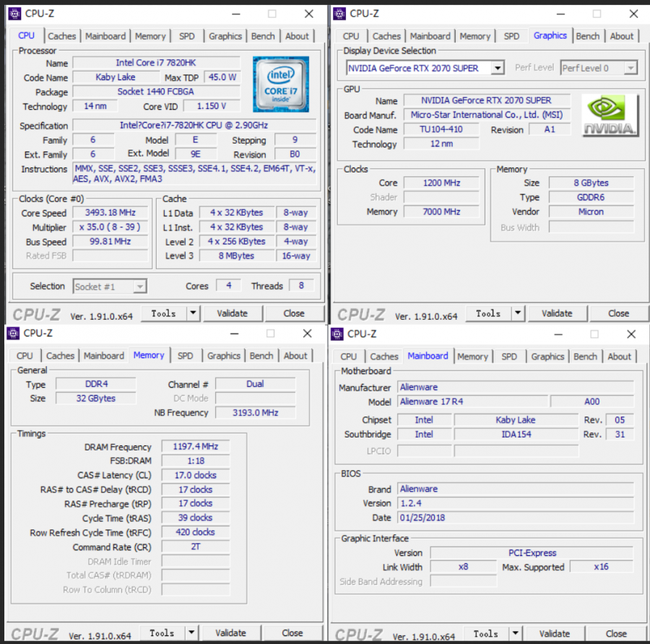
Task: Click GPU memory type value GDDR6
Action: [x=591, y=197]
